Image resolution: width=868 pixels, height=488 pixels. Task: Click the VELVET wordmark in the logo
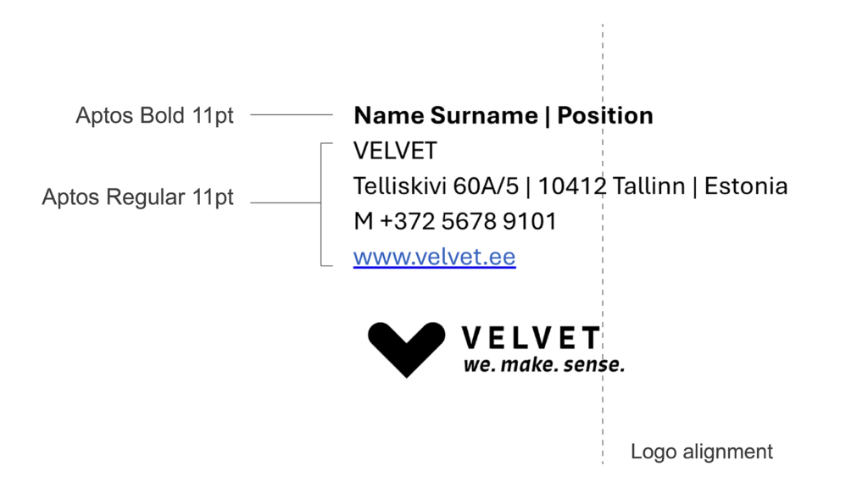point(530,338)
